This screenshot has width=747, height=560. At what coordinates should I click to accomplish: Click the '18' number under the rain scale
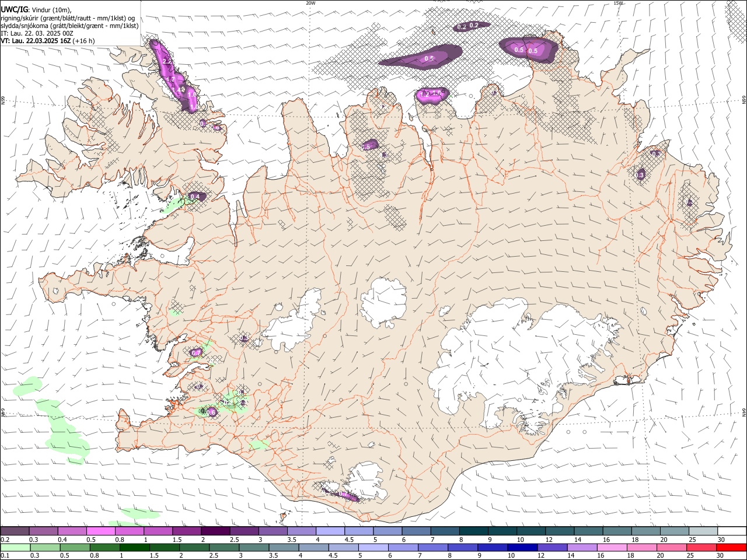pos(630,555)
